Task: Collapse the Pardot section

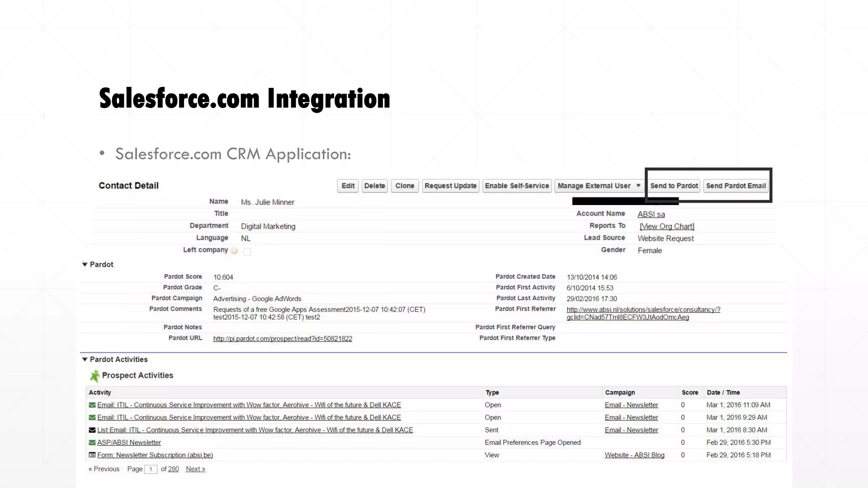Action: coord(85,264)
